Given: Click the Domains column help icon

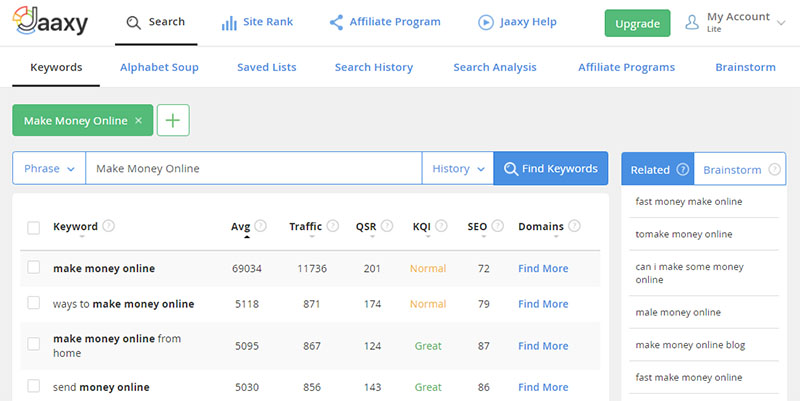Looking at the screenshot, I should tap(574, 225).
